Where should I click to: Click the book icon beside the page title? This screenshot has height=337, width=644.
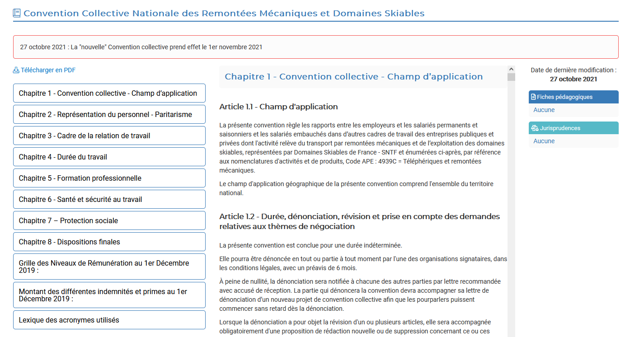17,13
